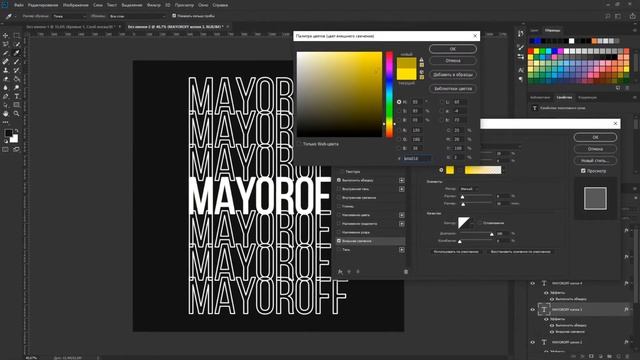
Task: Open the Файл menu
Action: pos(19,5)
